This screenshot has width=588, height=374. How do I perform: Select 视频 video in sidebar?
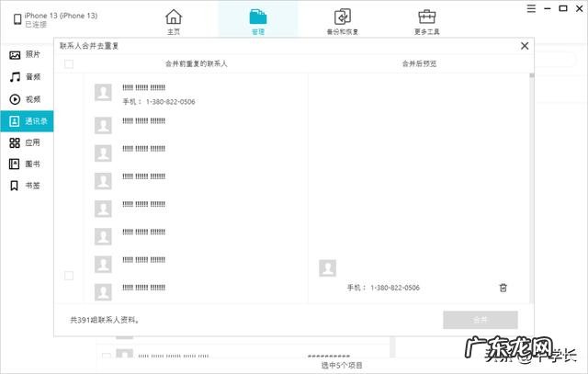pyautogui.click(x=27, y=99)
